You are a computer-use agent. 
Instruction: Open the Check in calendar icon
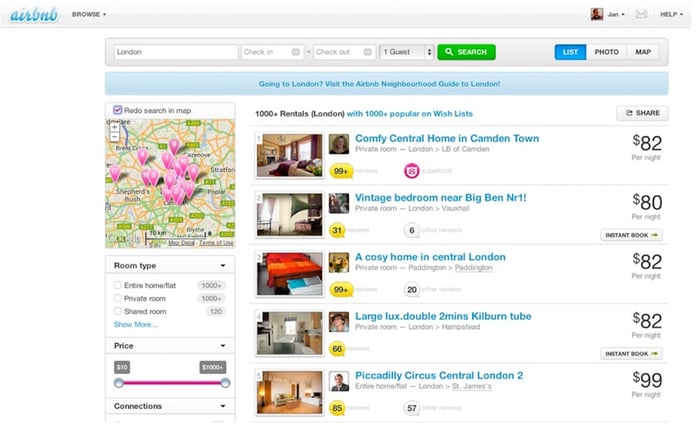click(x=296, y=52)
